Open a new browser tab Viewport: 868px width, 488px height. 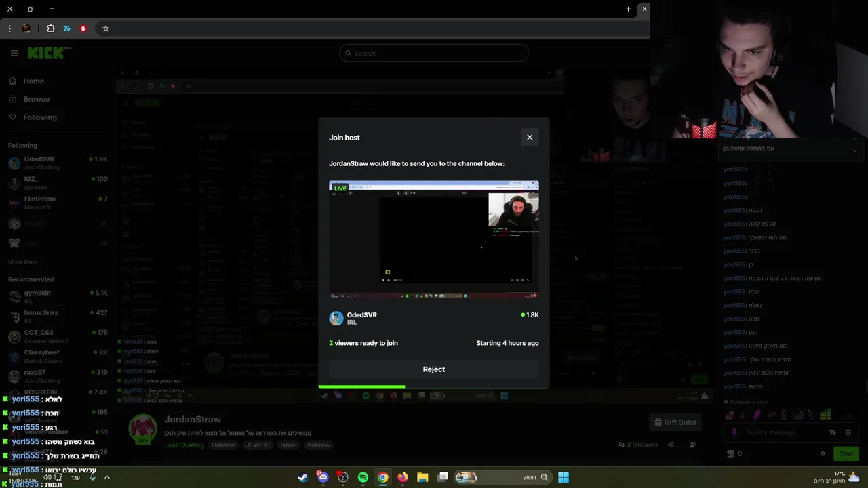point(628,9)
